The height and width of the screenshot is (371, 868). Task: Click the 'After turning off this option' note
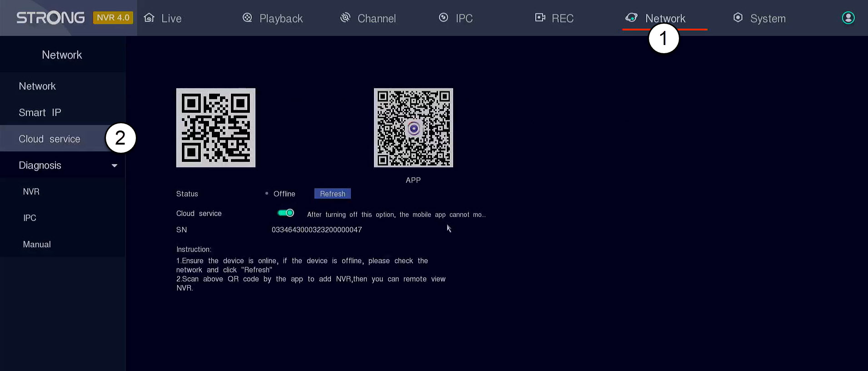pos(396,215)
